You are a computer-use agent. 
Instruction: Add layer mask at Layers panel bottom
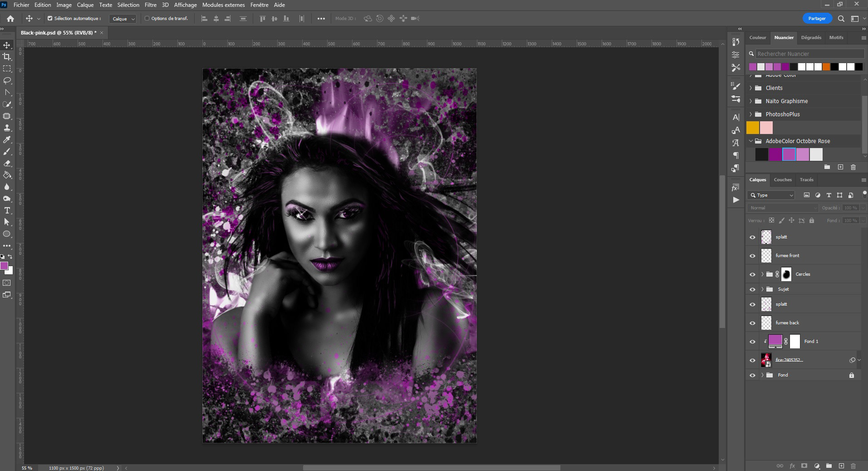point(804,466)
